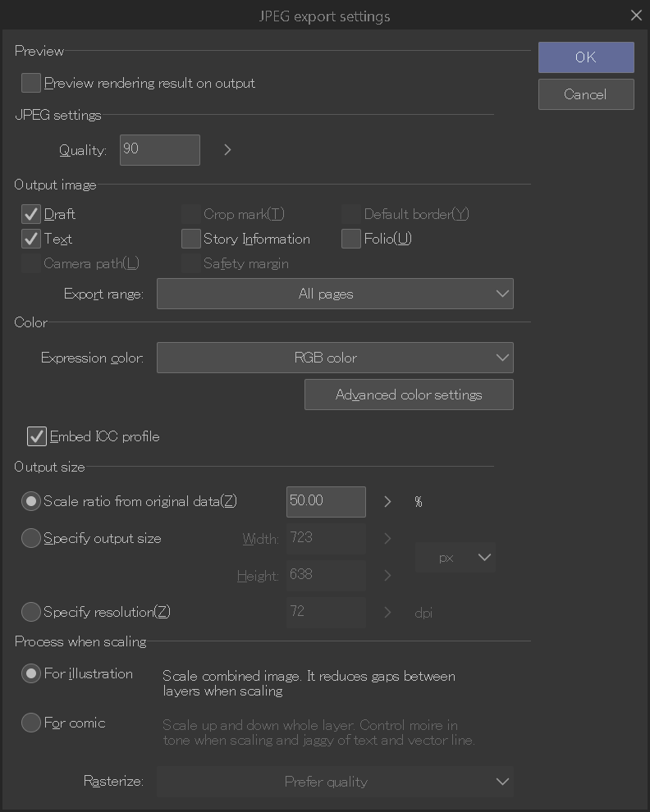Screen dimensions: 650x812
Task: Open the Expression color dropdown
Action: [335, 358]
